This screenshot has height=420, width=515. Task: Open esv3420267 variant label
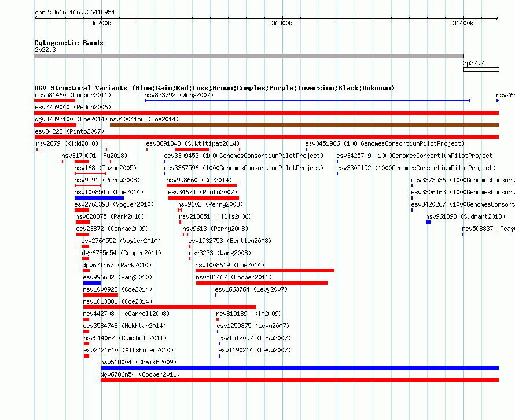(x=463, y=205)
